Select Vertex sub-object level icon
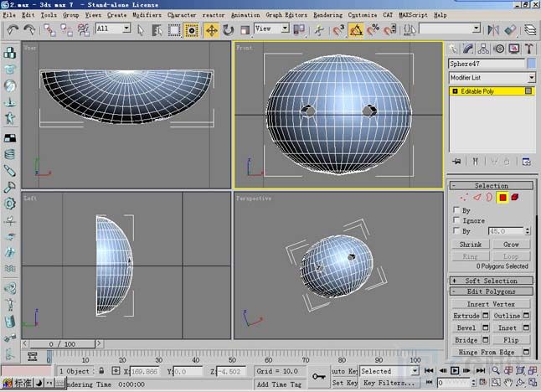541x392 pixels. (464, 198)
